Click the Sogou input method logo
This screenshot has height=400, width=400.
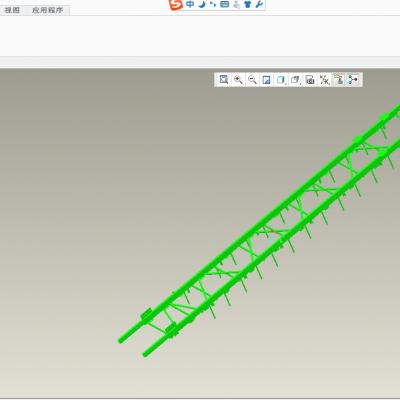[x=176, y=4]
